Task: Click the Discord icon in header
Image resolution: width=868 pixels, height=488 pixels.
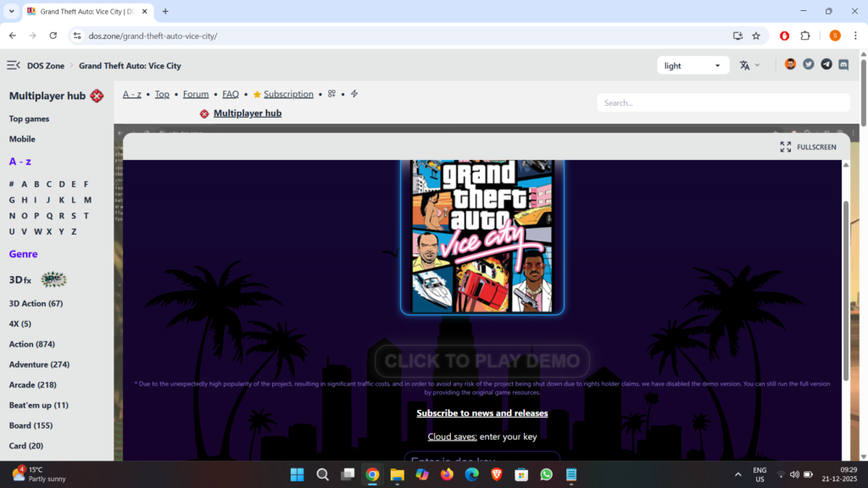Action: (x=843, y=64)
